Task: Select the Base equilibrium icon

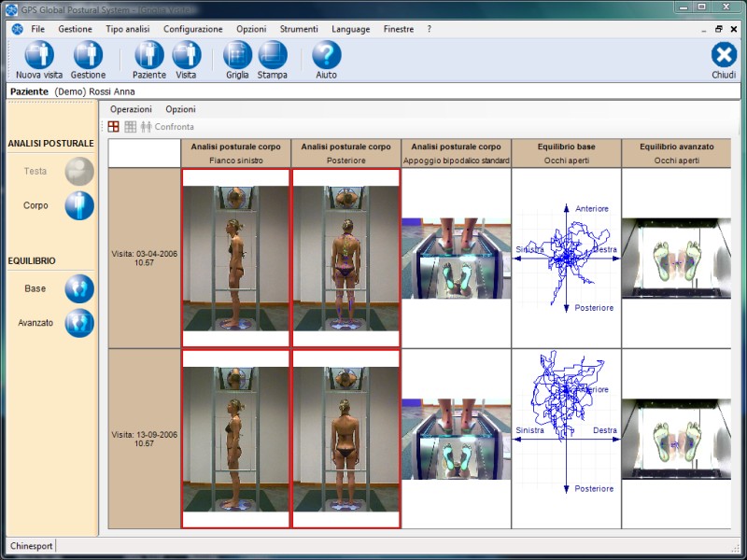Action: [79, 289]
